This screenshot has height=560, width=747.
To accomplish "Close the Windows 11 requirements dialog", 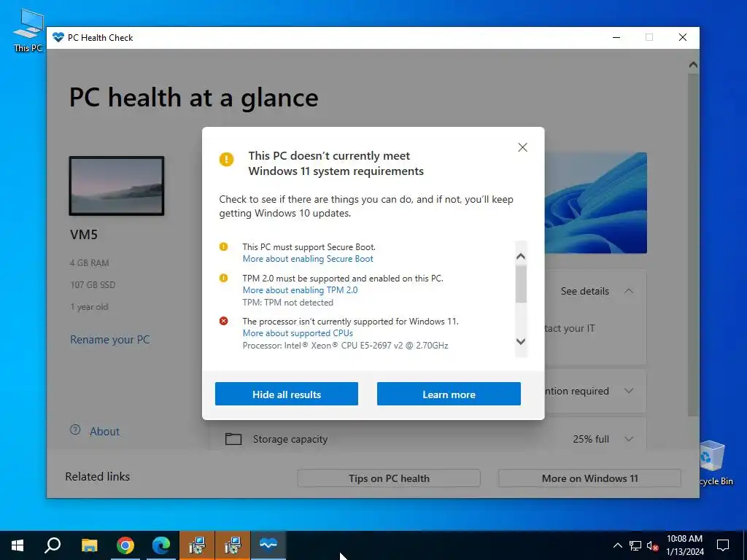I will click(522, 147).
